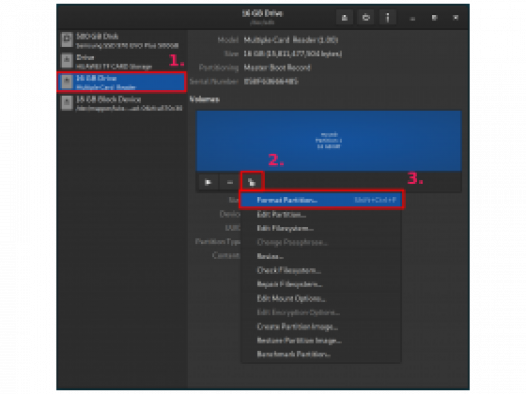The height and width of the screenshot is (394, 526).
Task: Click the 16 GB Drive window title
Action: (263, 13)
